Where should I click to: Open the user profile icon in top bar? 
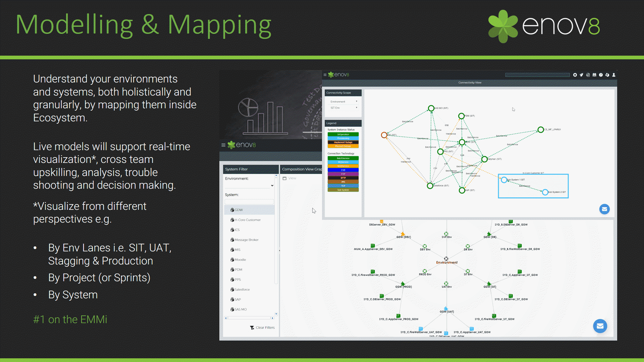tap(614, 75)
